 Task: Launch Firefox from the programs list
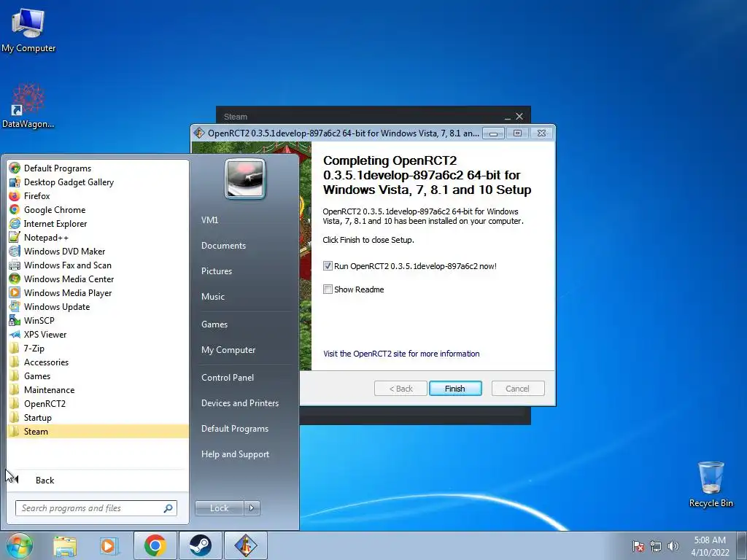(36, 195)
